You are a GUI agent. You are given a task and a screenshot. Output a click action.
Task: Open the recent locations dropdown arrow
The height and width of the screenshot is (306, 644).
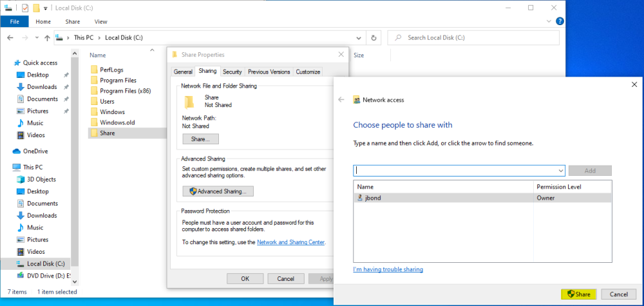point(37,38)
